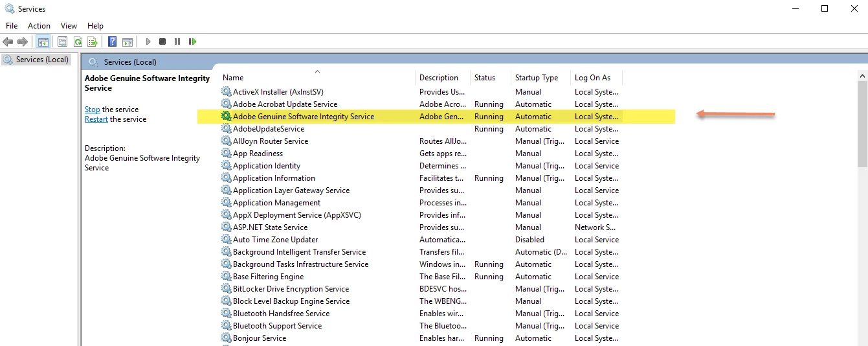Click gear icon of Adobe Acrobat Update Service

[x=227, y=104]
